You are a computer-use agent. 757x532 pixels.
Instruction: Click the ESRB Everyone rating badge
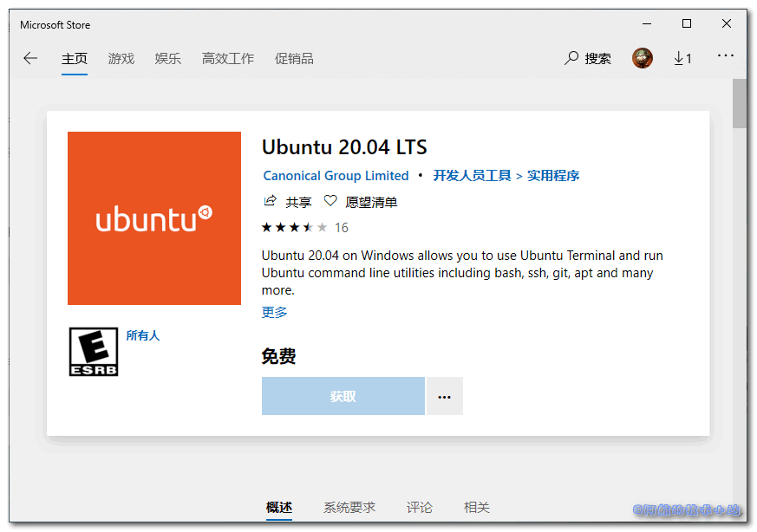click(93, 352)
